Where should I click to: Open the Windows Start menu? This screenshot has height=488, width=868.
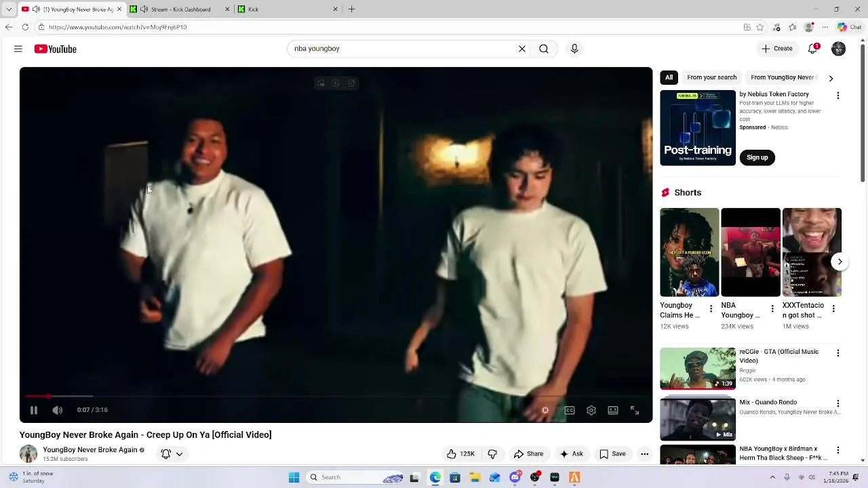tap(294, 477)
